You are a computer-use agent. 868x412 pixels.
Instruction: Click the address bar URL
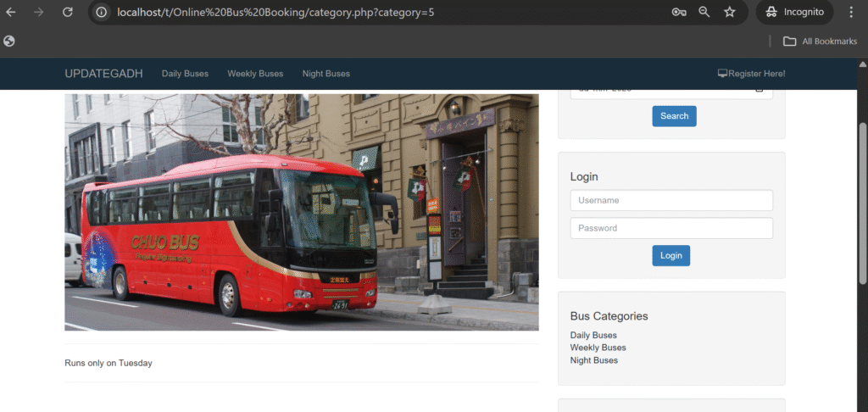coord(275,12)
